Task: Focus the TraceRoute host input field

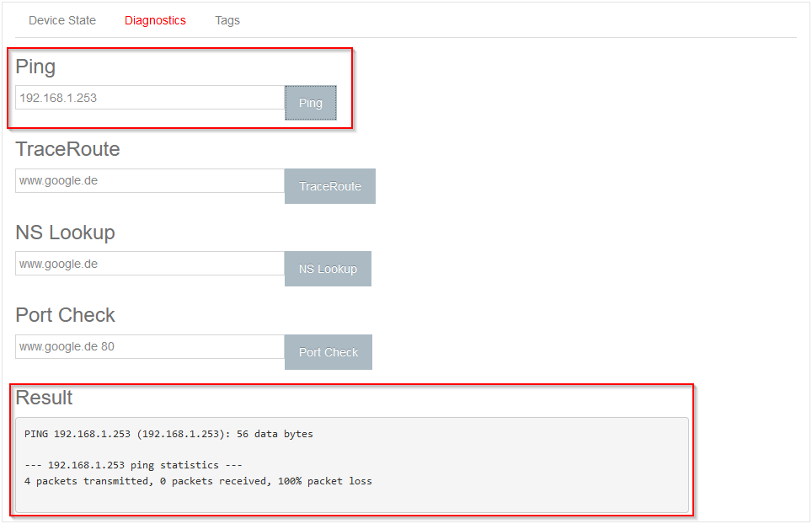Action: [x=150, y=181]
